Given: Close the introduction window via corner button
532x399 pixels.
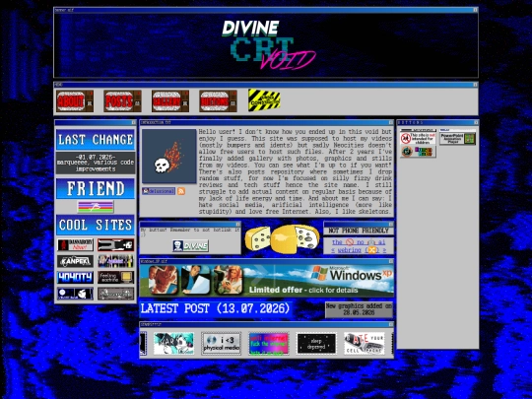Looking at the screenshot, I should pyautogui.click(x=390, y=122).
